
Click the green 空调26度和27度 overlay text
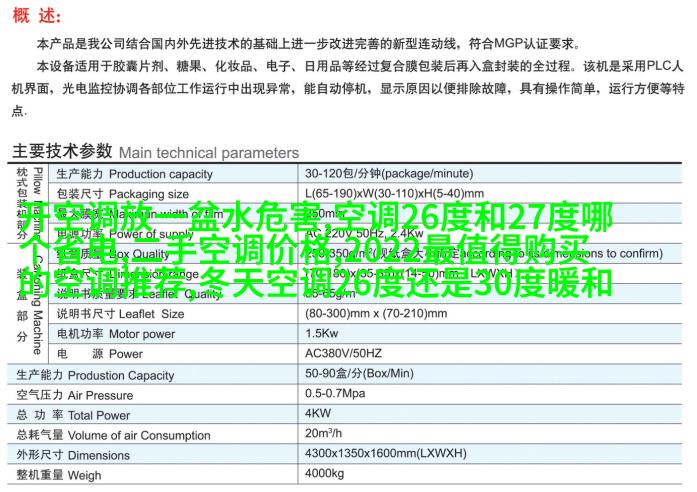[x=468, y=217]
